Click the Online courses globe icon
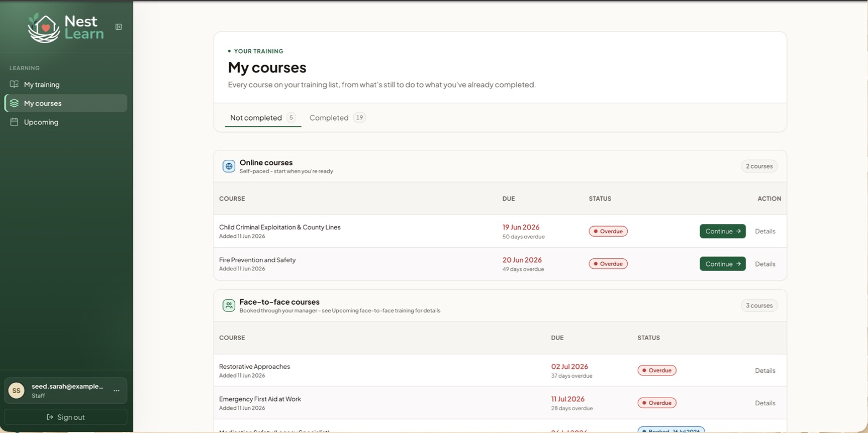The height and width of the screenshot is (433, 868). [229, 166]
